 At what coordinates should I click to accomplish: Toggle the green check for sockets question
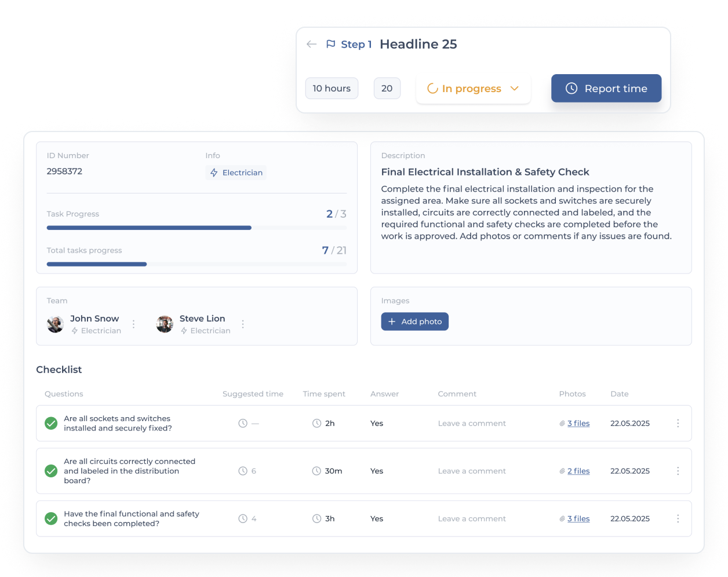click(51, 423)
